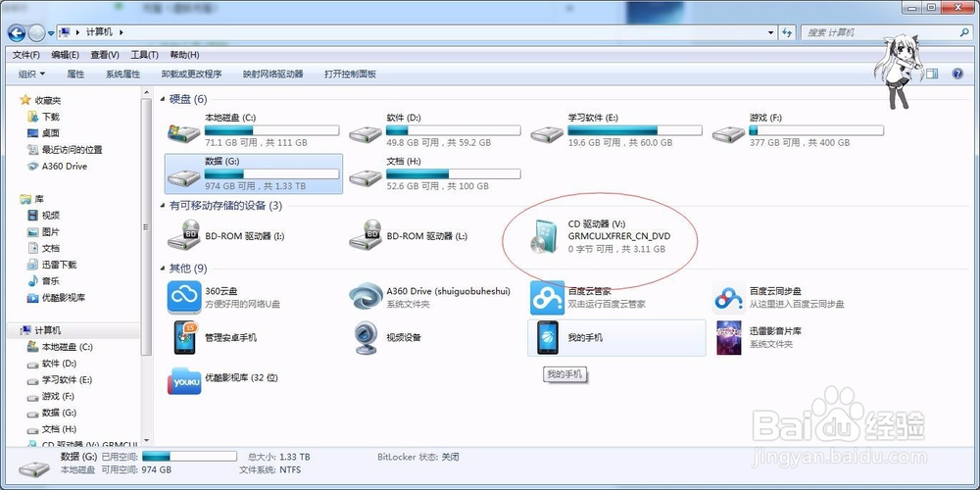The image size is (980, 490).
Task: Open 优酷影视库 (32 位) icon
Action: coord(184,380)
